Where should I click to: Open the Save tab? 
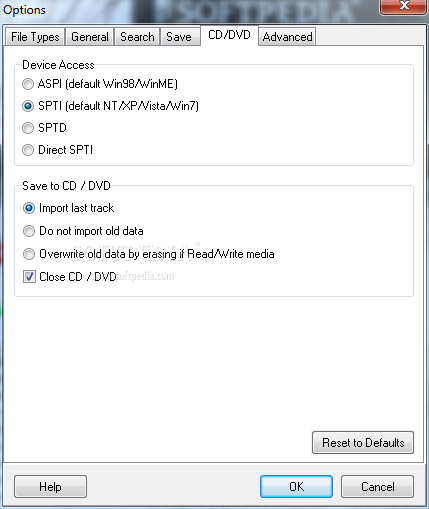point(179,37)
